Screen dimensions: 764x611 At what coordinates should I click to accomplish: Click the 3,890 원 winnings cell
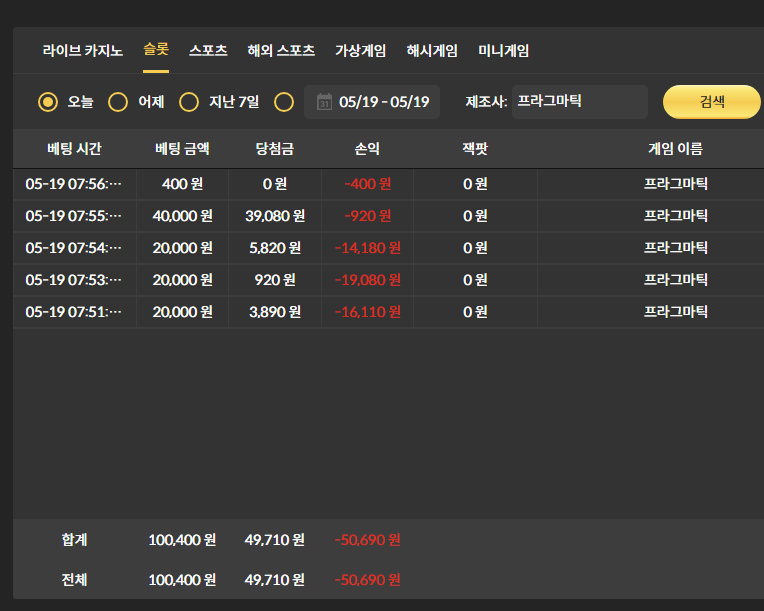pos(275,312)
